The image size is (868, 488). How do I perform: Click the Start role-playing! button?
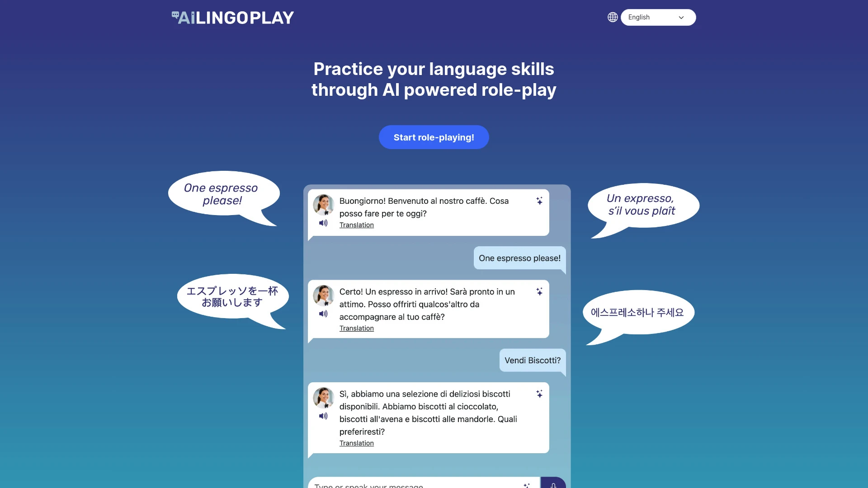tap(434, 136)
